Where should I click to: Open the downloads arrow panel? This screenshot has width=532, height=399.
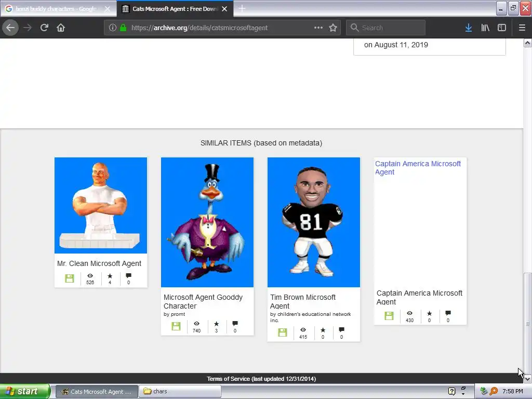pyautogui.click(x=469, y=28)
